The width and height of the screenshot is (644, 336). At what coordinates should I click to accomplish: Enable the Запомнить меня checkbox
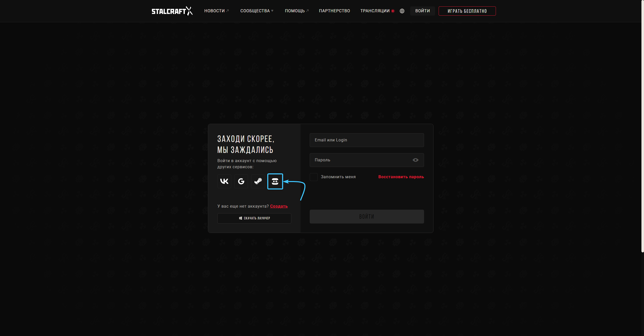click(x=314, y=177)
